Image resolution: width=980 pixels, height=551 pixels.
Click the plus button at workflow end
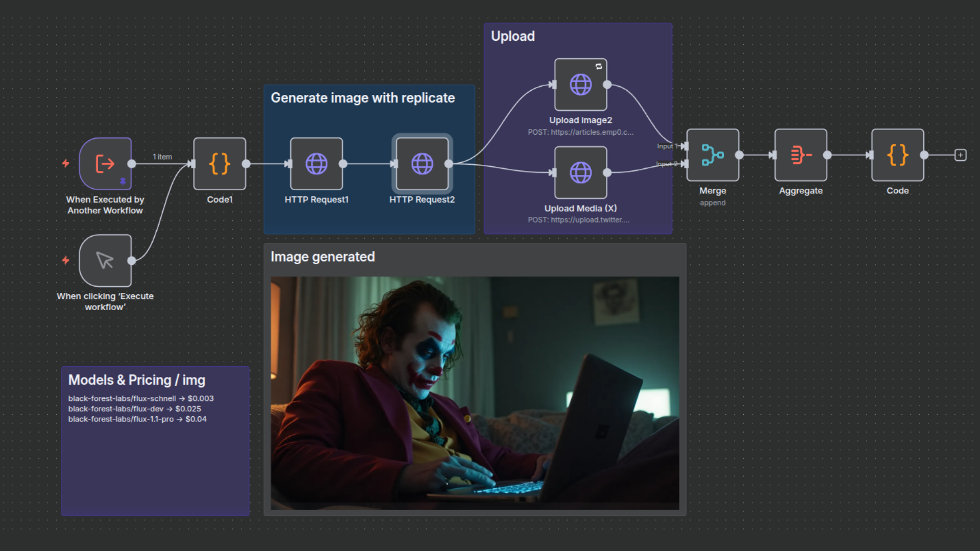tap(961, 155)
